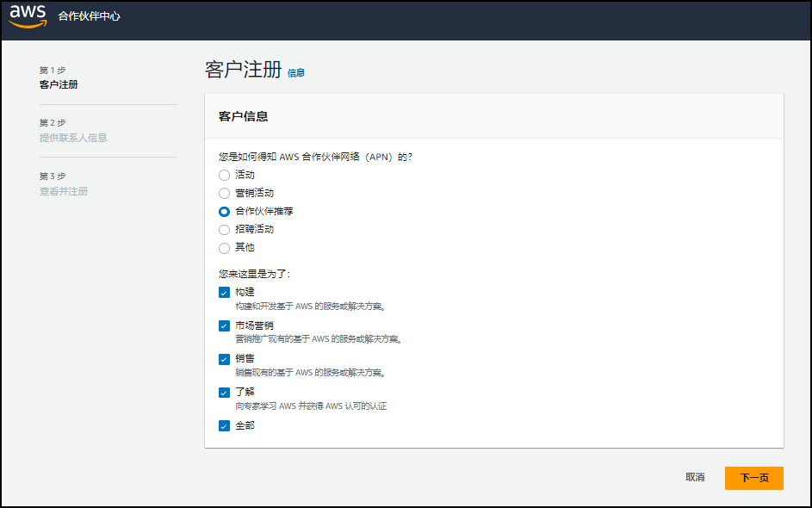
Task: Go to step 2 提供联系人信息
Action: tap(73, 138)
